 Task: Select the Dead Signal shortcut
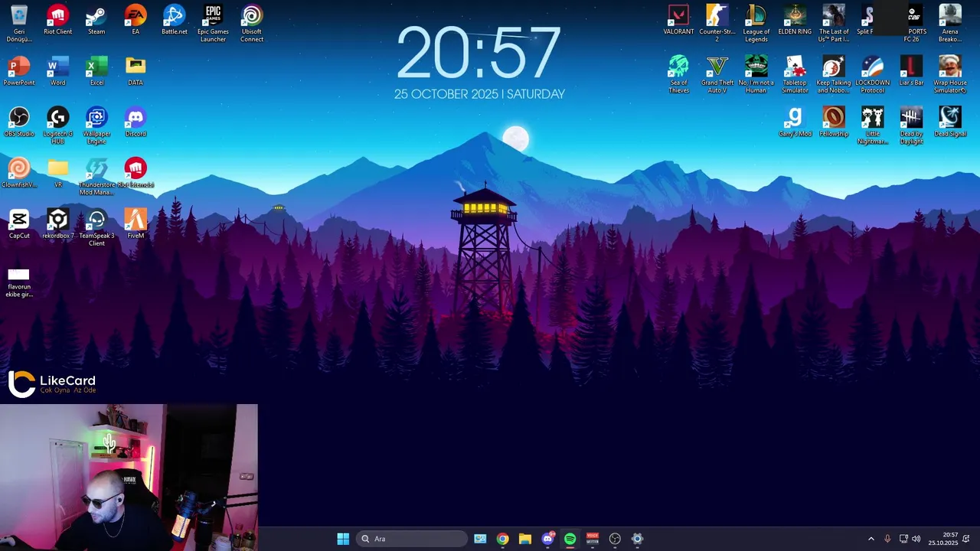[950, 122]
